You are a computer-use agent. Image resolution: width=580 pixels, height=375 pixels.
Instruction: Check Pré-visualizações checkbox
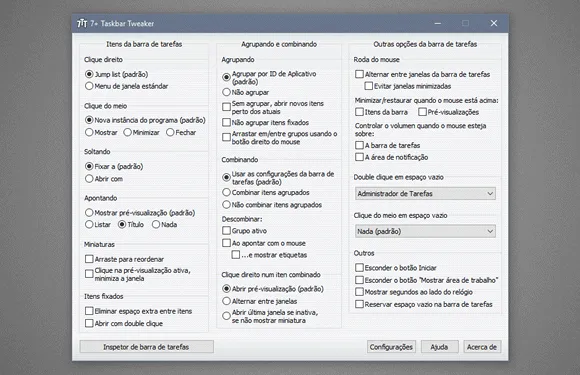[422, 112]
